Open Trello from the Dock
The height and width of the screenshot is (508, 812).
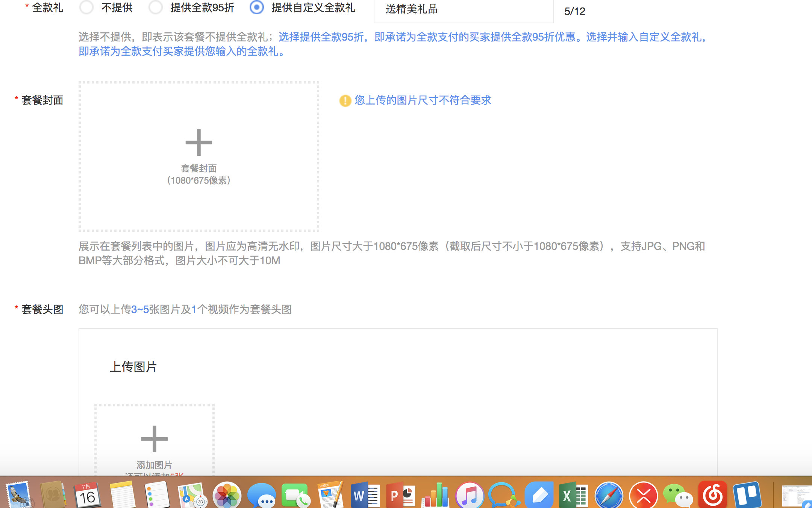(747, 494)
